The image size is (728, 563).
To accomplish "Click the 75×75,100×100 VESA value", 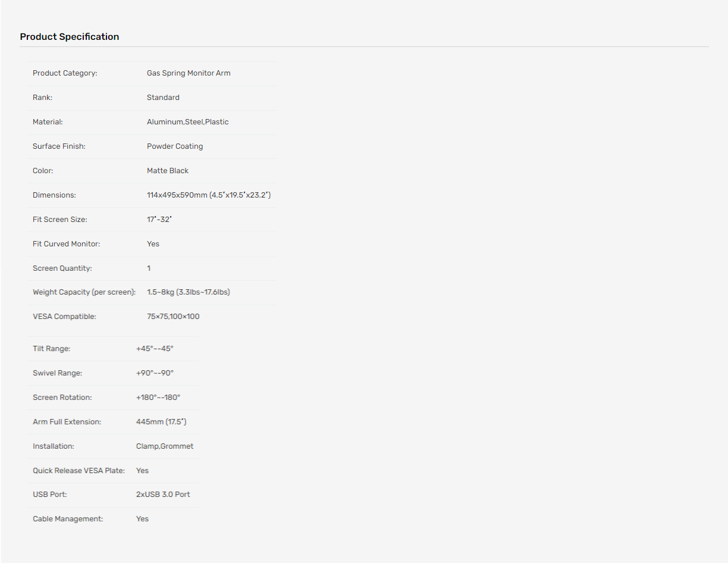I will (173, 317).
